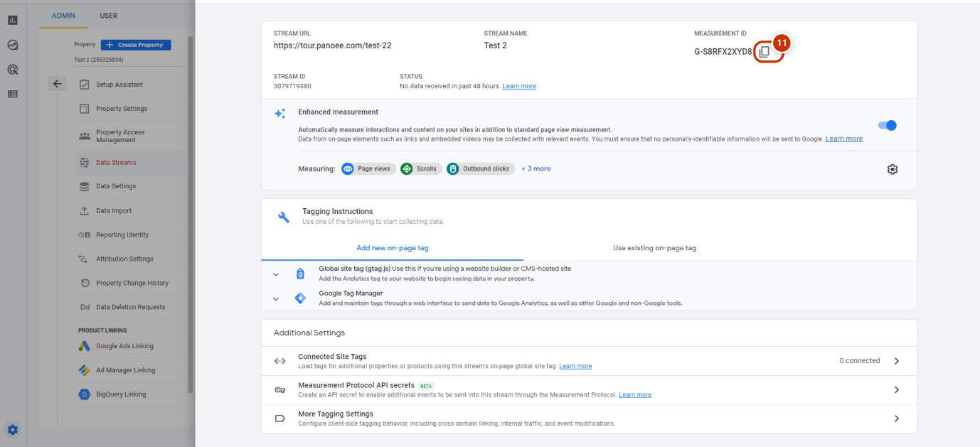Image resolution: width=980 pixels, height=447 pixels.
Task: Click Create Property button
Action: pos(136,45)
